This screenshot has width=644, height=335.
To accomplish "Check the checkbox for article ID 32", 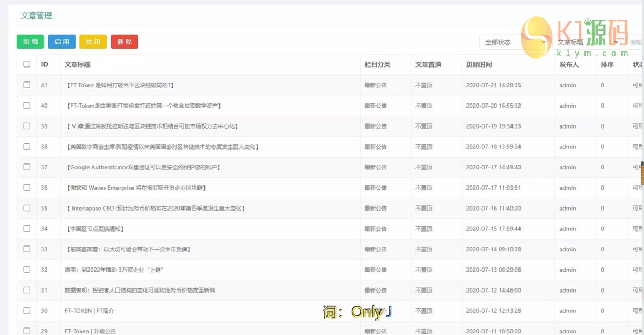I will coord(27,270).
